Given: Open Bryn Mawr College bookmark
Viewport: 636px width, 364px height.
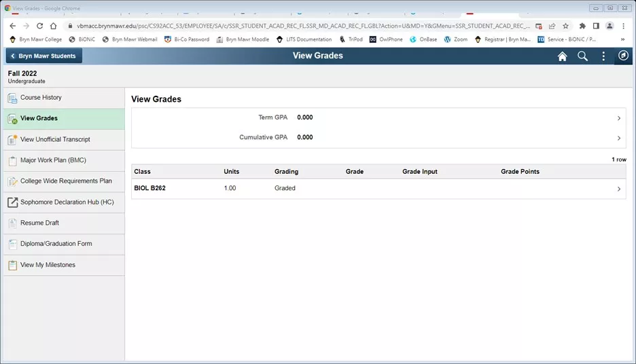Looking at the screenshot, I should click(x=36, y=39).
